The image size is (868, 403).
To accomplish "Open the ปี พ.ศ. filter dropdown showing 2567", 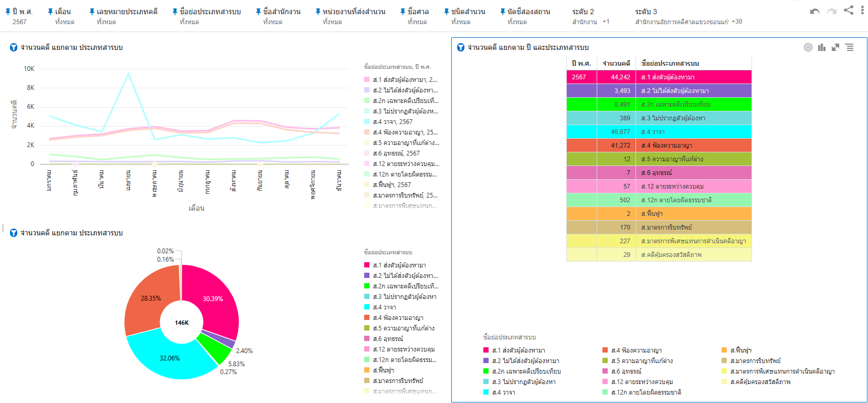I will pyautogui.click(x=19, y=17).
